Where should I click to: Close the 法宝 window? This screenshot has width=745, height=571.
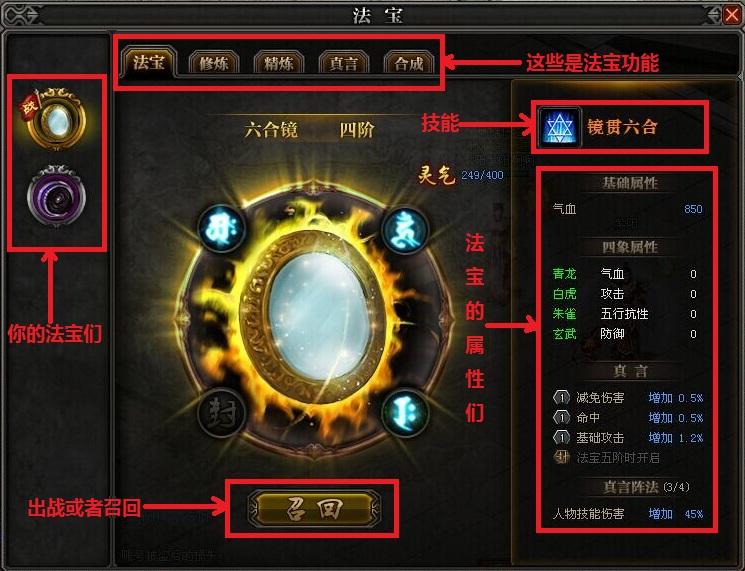(732, 15)
